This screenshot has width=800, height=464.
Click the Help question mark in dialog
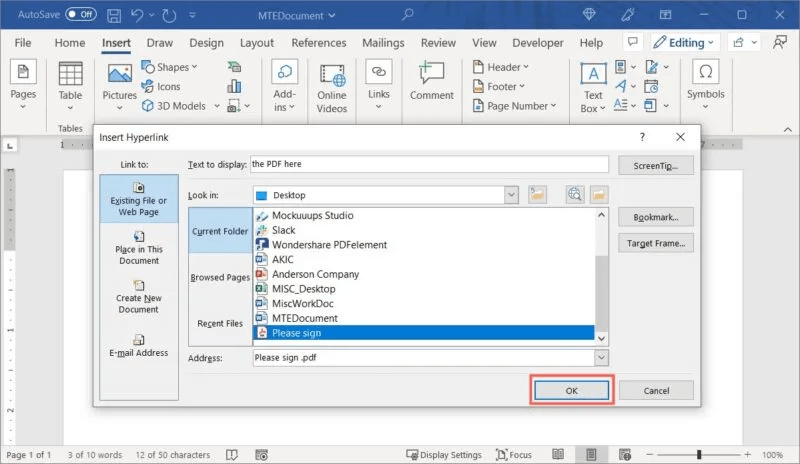pos(642,137)
